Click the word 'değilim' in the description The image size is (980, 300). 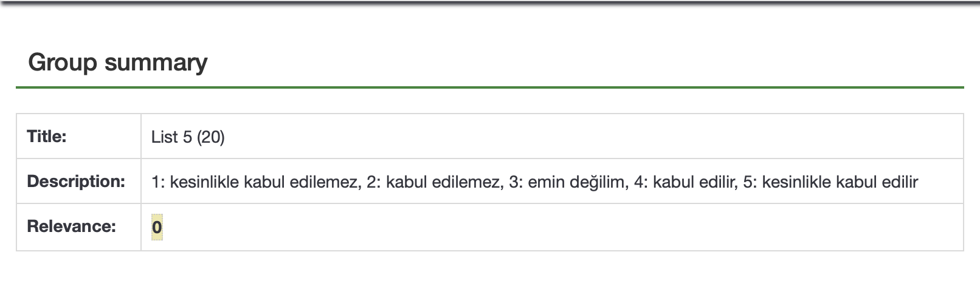coord(599,182)
